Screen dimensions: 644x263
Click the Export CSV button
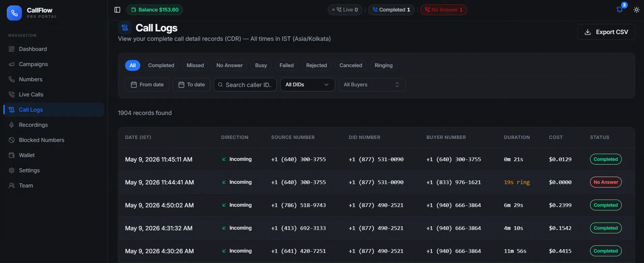click(606, 32)
